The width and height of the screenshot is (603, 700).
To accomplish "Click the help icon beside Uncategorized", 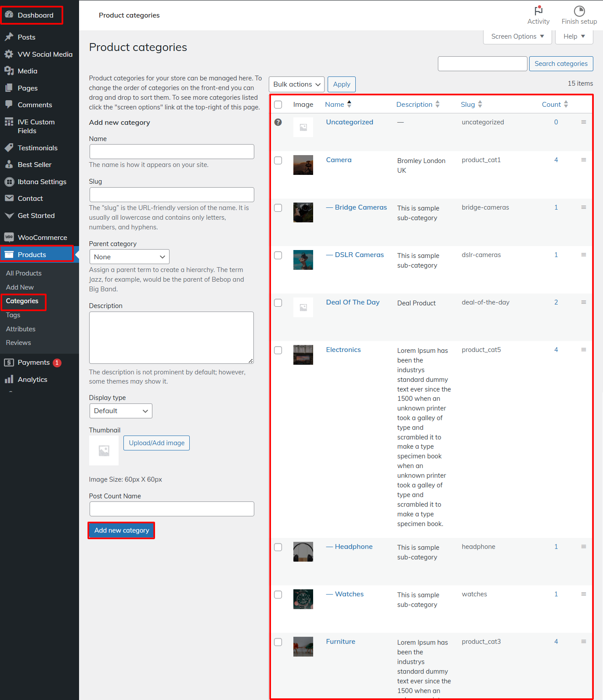I will click(278, 122).
